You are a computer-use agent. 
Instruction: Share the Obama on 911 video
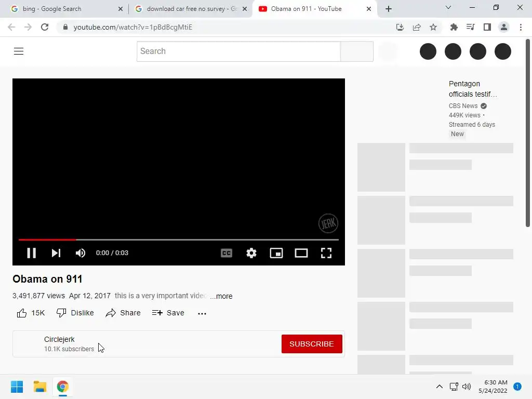point(123,313)
